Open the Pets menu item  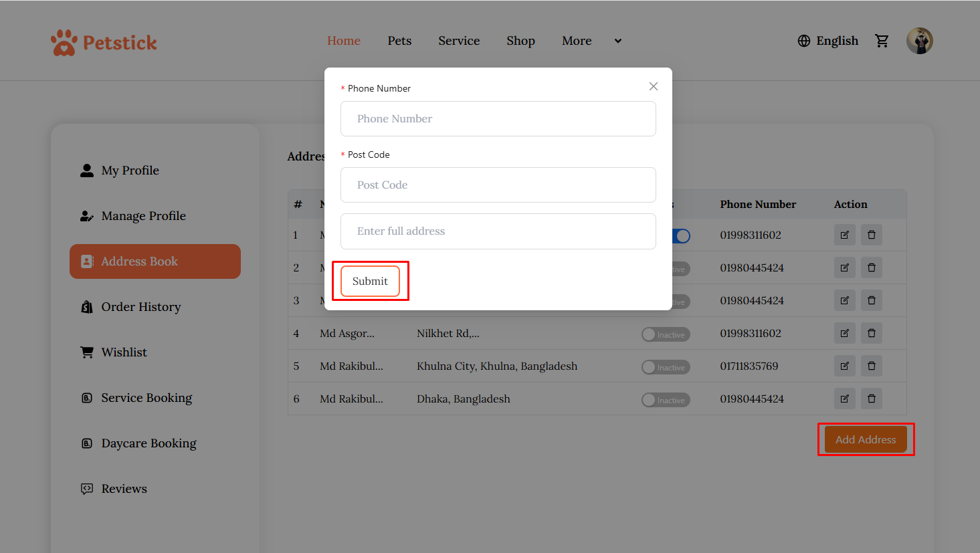399,41
